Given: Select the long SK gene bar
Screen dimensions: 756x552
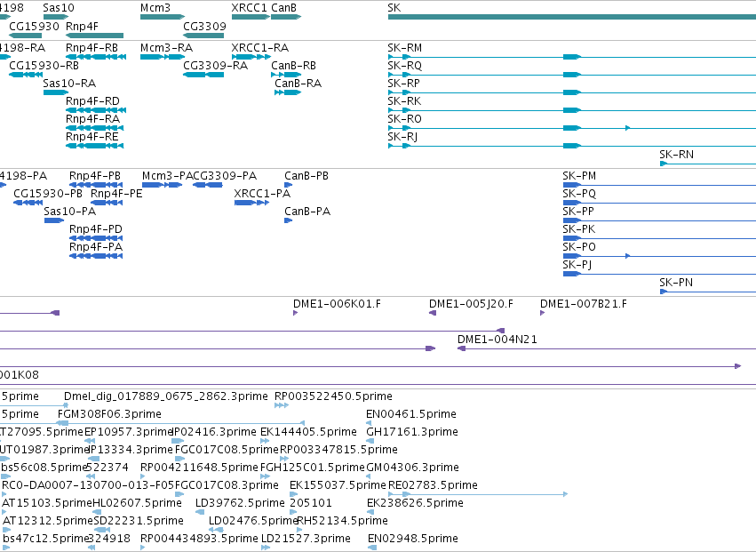Looking at the screenshot, I should (x=572, y=17).
